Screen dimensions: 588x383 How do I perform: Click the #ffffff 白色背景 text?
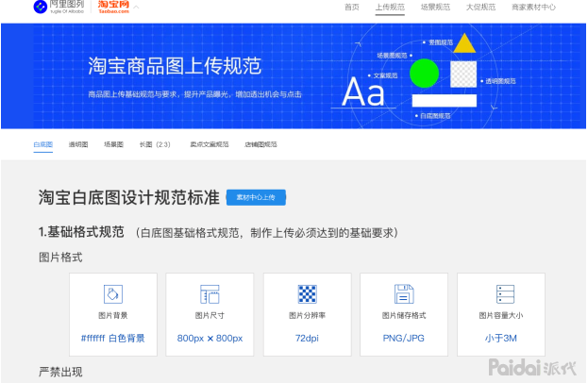pos(113,339)
